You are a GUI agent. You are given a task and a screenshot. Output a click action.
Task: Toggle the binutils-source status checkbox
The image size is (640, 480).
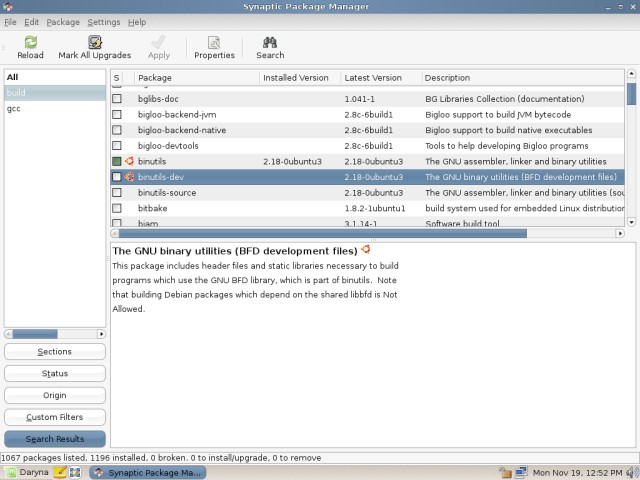point(117,192)
